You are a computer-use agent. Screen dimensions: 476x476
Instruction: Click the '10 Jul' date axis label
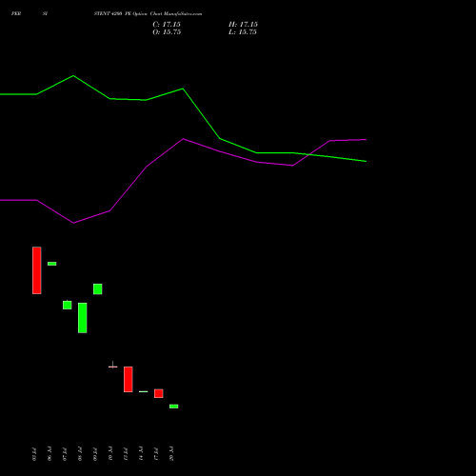110,454
